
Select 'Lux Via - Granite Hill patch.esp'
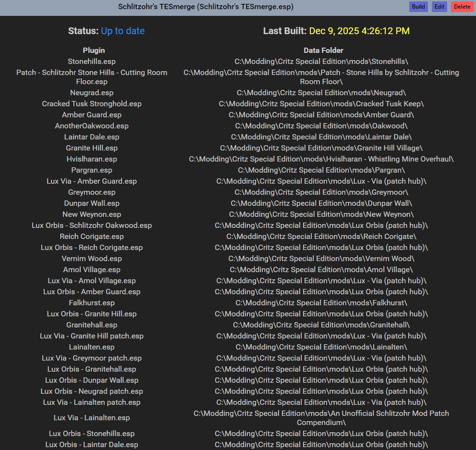pyautogui.click(x=92, y=336)
